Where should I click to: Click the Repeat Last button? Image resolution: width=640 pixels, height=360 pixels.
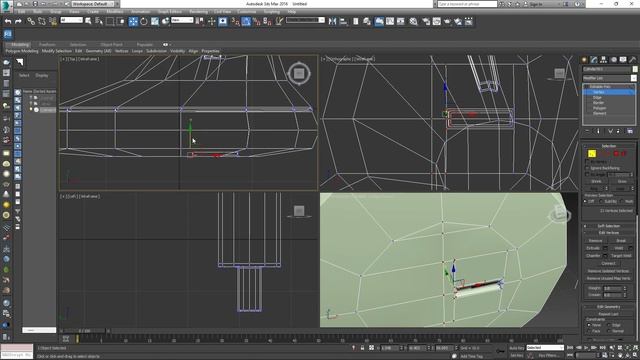[608, 314]
